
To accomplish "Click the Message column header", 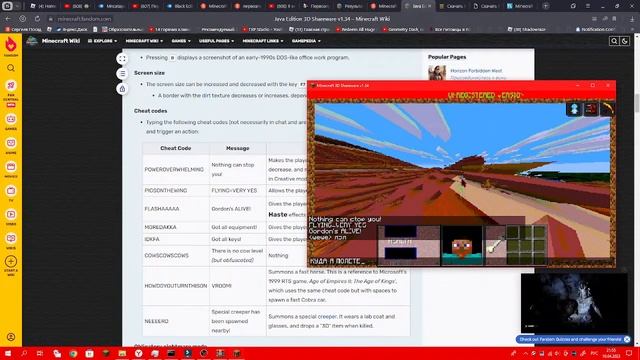I will coord(238,148).
